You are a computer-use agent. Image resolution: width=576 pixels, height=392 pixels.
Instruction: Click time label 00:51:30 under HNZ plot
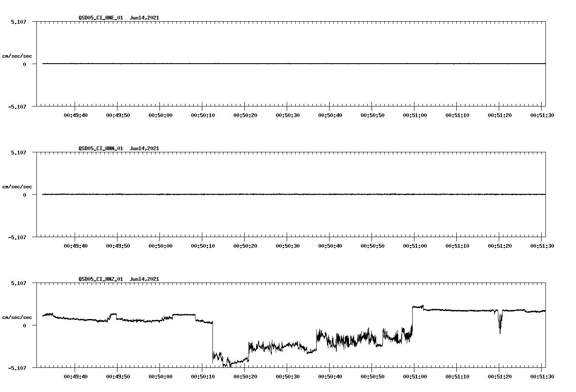click(x=542, y=376)
